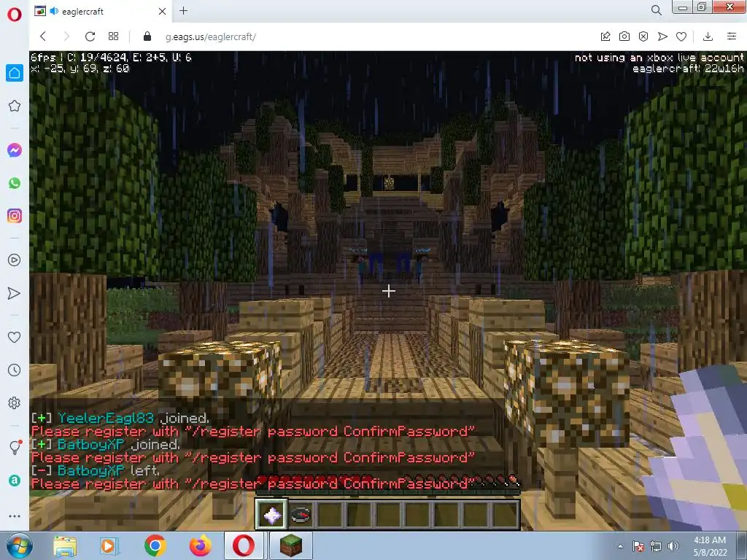Switch to the Opera taskbar button
The height and width of the screenshot is (560, 747).
(244, 545)
